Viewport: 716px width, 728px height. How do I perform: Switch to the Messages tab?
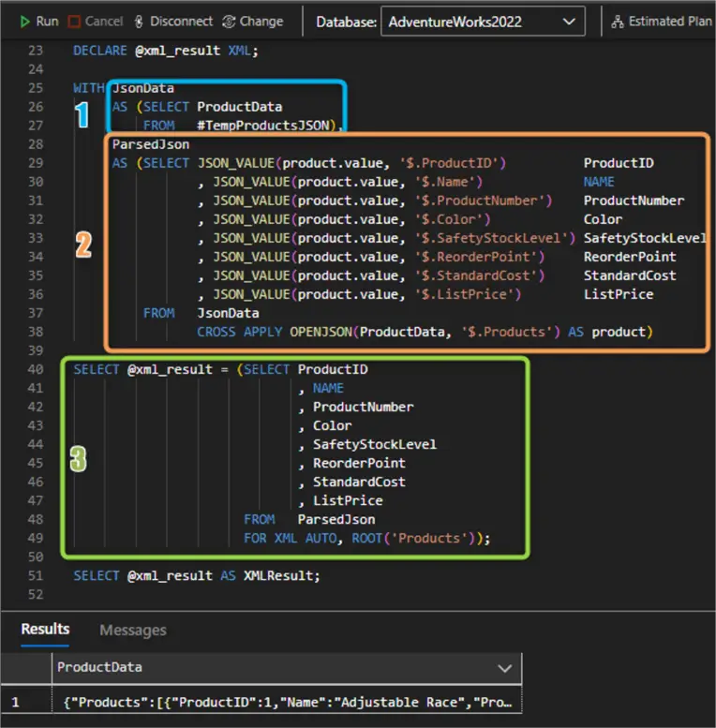133,630
